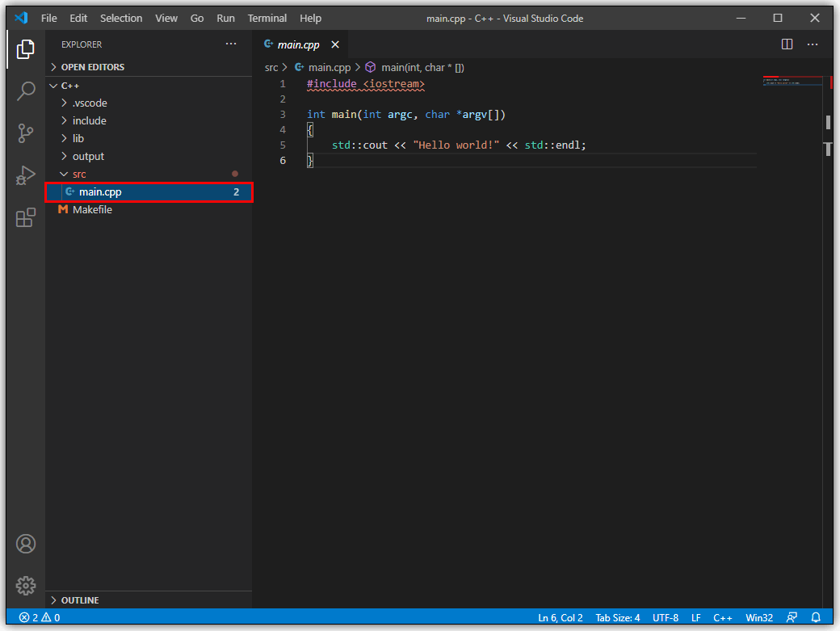Click the VS Code logo icon
840x631 pixels.
coord(21,18)
